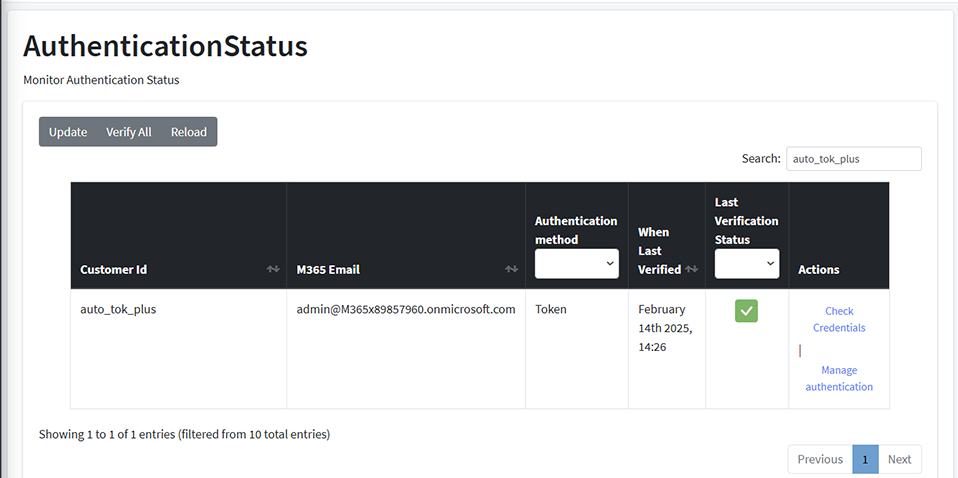
Task: Open the Authentication method filter dropdown
Action: 577,263
